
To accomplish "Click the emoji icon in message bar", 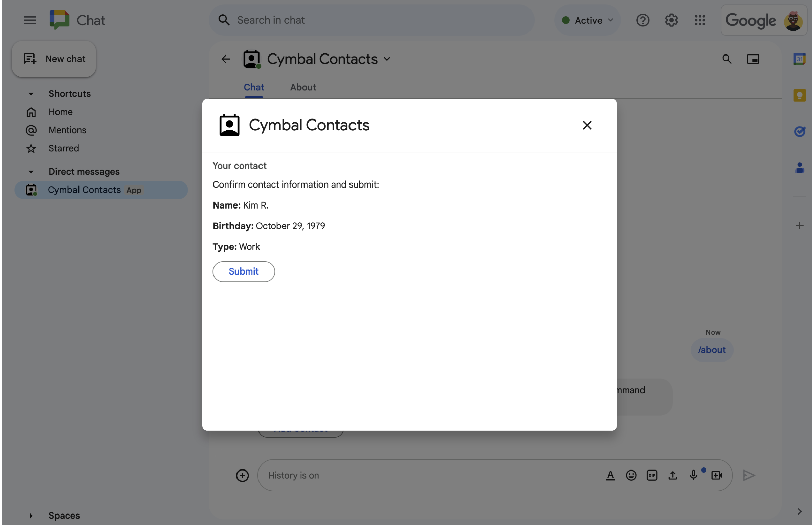I will [x=631, y=475].
